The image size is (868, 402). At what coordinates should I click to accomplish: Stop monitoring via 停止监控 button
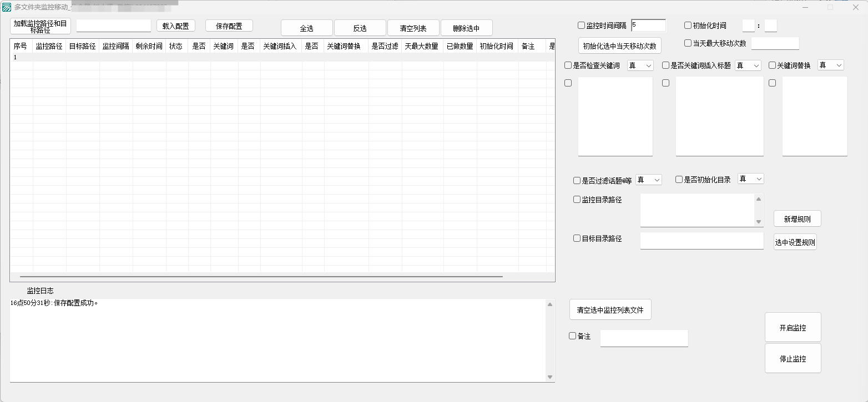point(793,359)
